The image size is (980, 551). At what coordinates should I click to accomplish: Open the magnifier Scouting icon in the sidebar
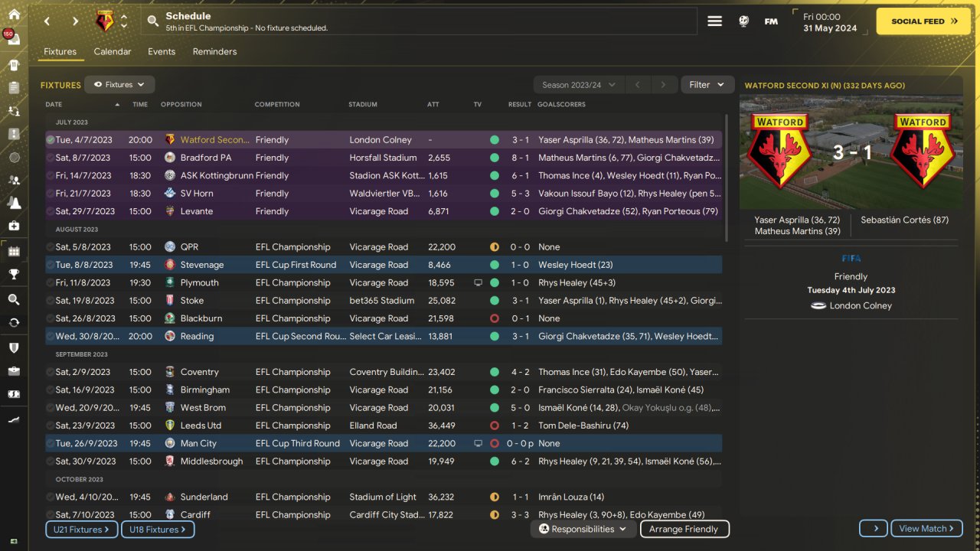pyautogui.click(x=14, y=299)
